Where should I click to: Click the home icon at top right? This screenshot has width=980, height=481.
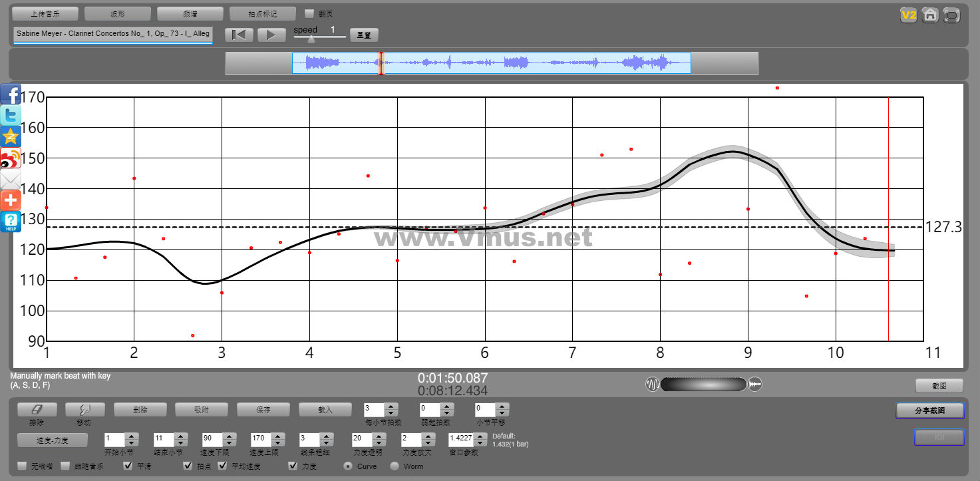930,15
